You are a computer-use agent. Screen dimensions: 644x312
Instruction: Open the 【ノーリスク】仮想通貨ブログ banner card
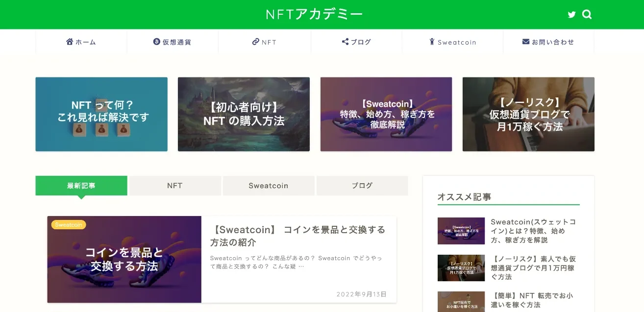coord(528,114)
